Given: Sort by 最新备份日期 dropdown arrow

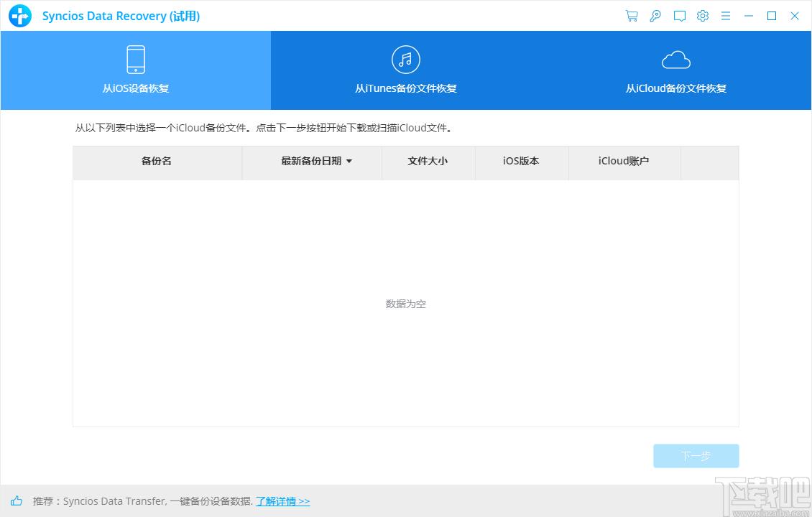Looking at the screenshot, I should click(349, 162).
